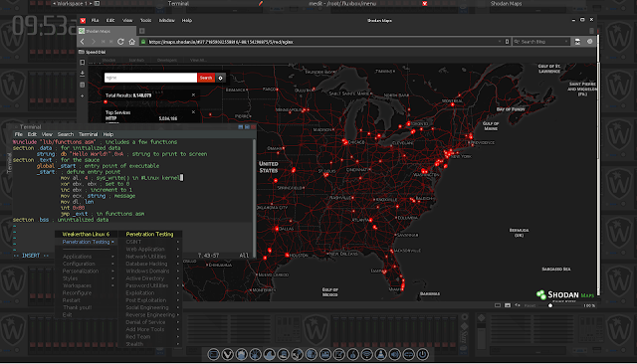Open the Search menu in Terminal
The width and height of the screenshot is (637, 364).
coord(66,134)
